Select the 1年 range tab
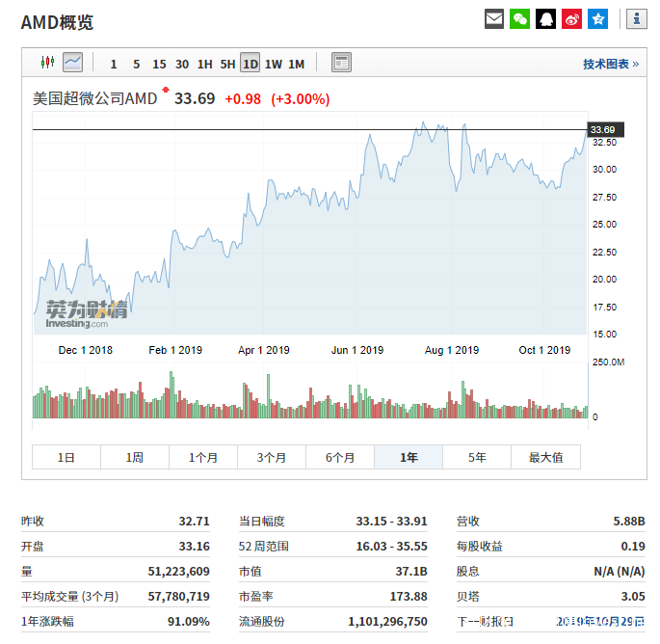 click(x=409, y=457)
